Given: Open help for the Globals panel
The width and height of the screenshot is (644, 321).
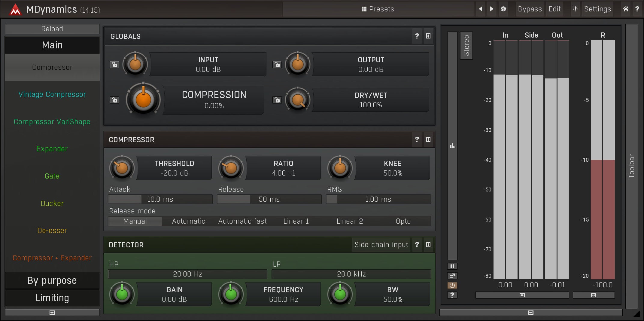Looking at the screenshot, I should pyautogui.click(x=417, y=36).
